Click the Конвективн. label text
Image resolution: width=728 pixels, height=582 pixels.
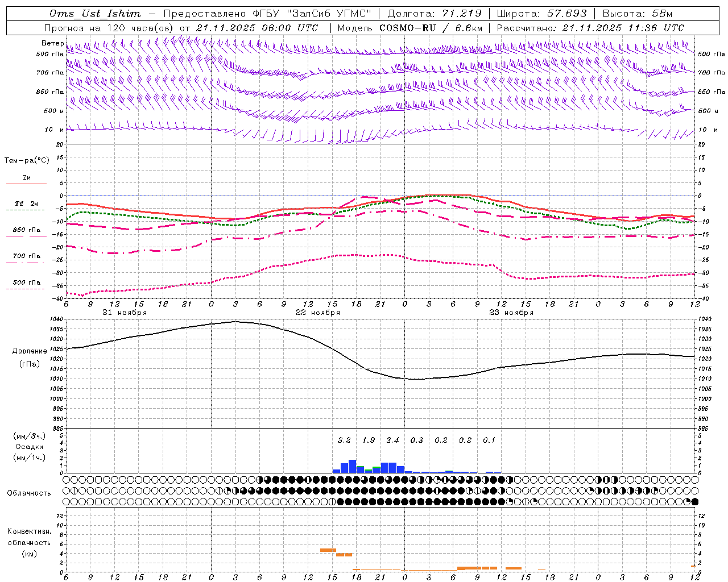point(29,531)
